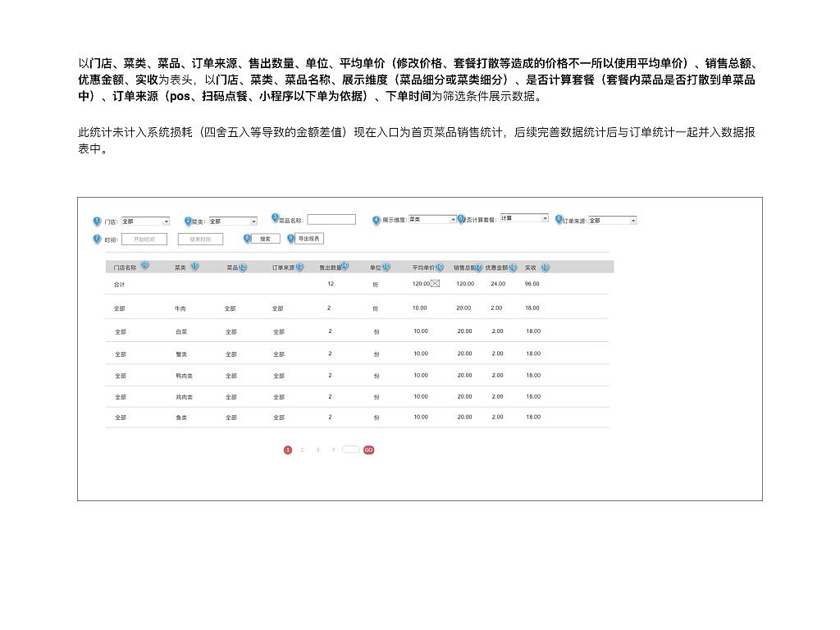Click the 菜品名称 dish name input
This screenshot has height=630, width=840.
(331, 220)
